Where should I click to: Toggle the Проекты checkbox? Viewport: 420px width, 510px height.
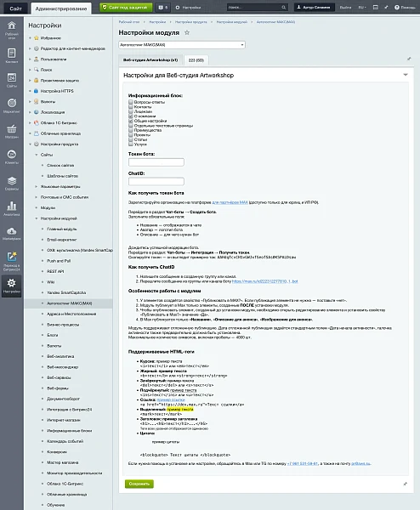[131, 134]
